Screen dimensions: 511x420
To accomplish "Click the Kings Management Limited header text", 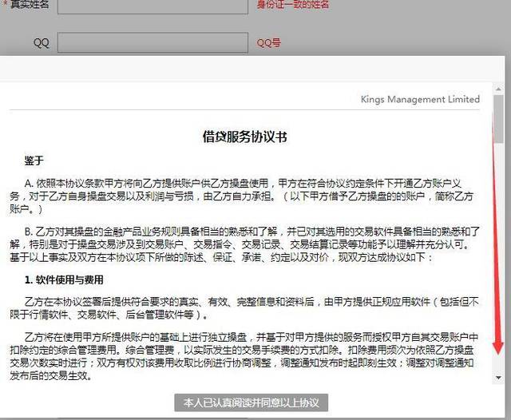I will (x=420, y=99).
